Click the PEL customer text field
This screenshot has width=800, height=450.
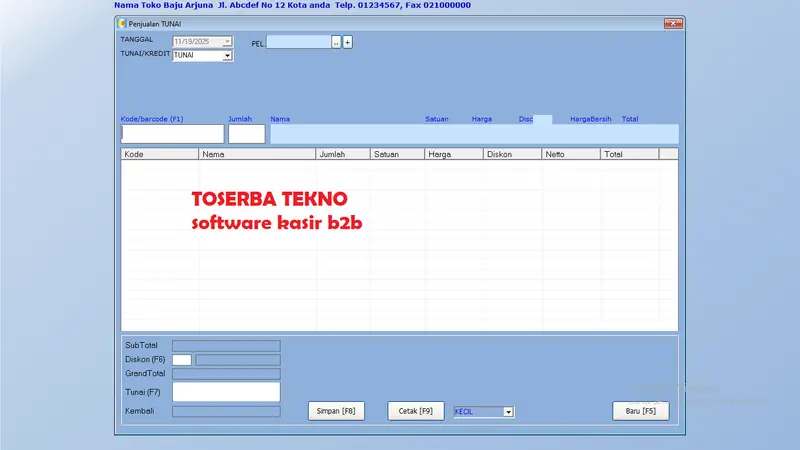tap(298, 42)
